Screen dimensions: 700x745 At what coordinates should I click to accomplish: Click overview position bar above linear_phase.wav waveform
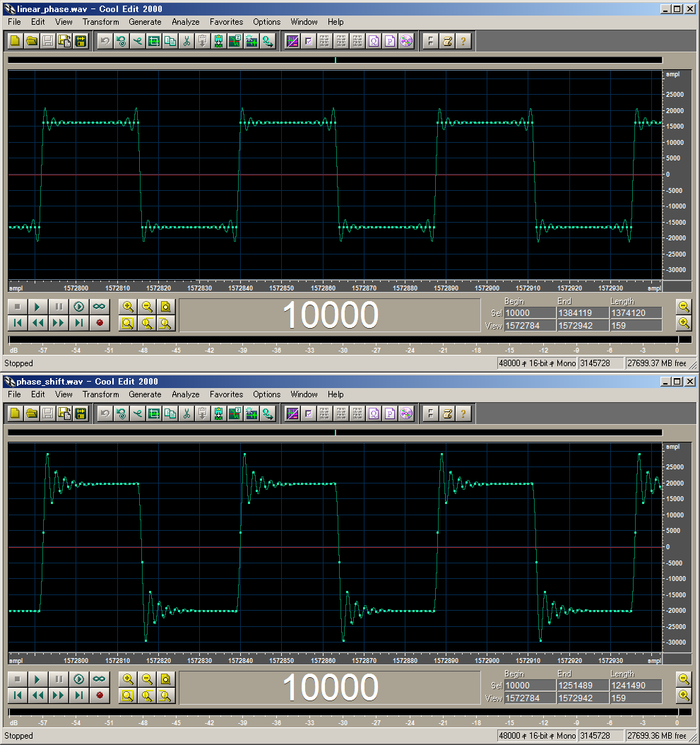coord(335,60)
